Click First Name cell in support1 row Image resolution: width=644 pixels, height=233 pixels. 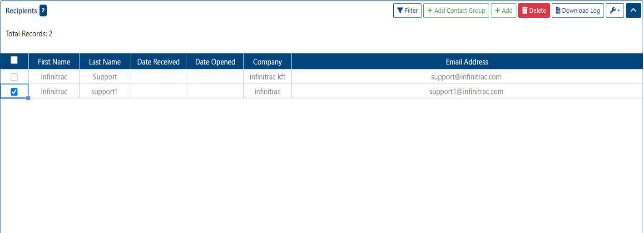click(54, 91)
